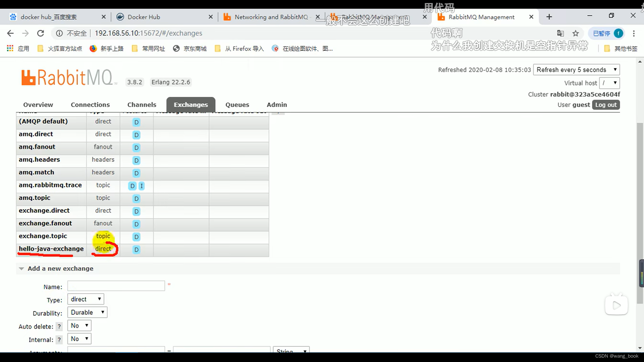Open the exchange Type dropdown
Image resolution: width=644 pixels, height=362 pixels.
click(86, 299)
